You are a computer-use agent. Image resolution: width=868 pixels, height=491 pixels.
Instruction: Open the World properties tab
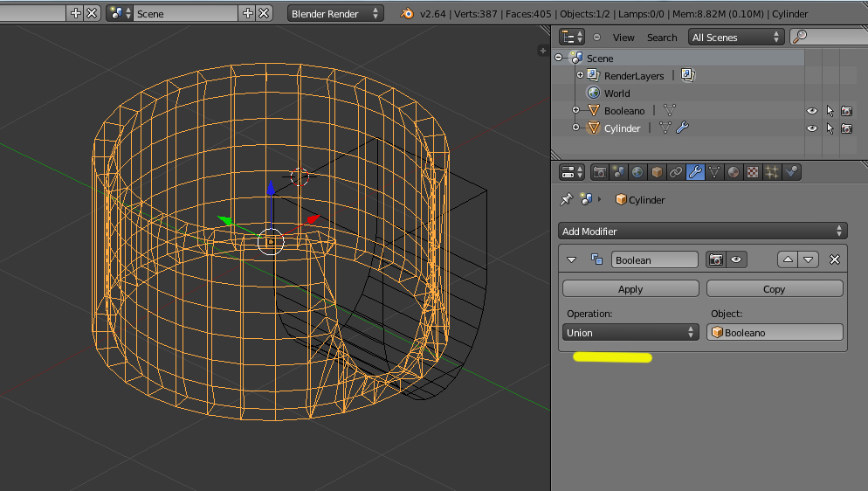638,172
